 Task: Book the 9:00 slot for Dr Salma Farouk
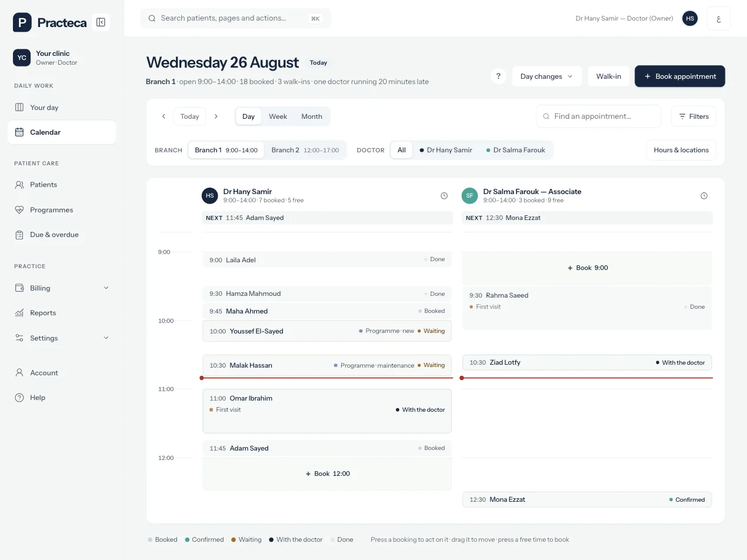(x=587, y=268)
